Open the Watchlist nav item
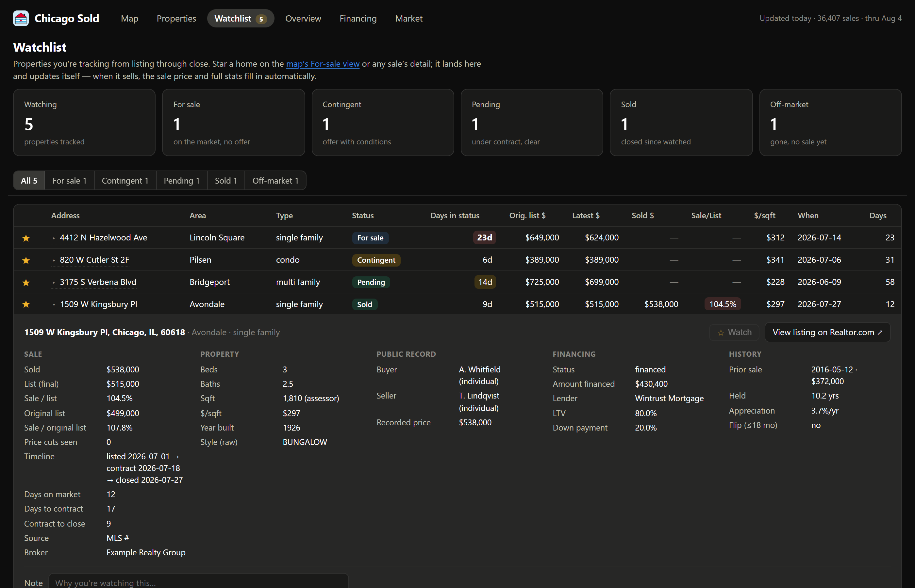Screen dimensions: 915x588 241,18
